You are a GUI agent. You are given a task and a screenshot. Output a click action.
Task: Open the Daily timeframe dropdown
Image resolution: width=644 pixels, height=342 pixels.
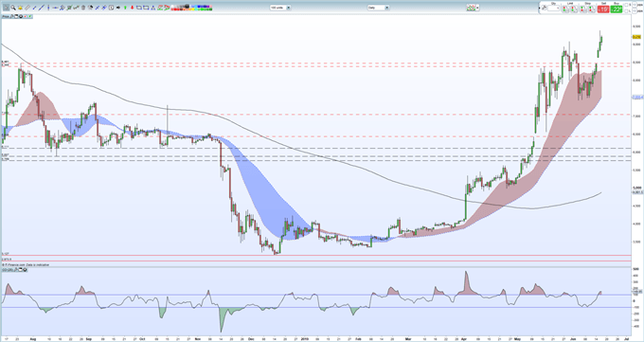click(x=378, y=8)
